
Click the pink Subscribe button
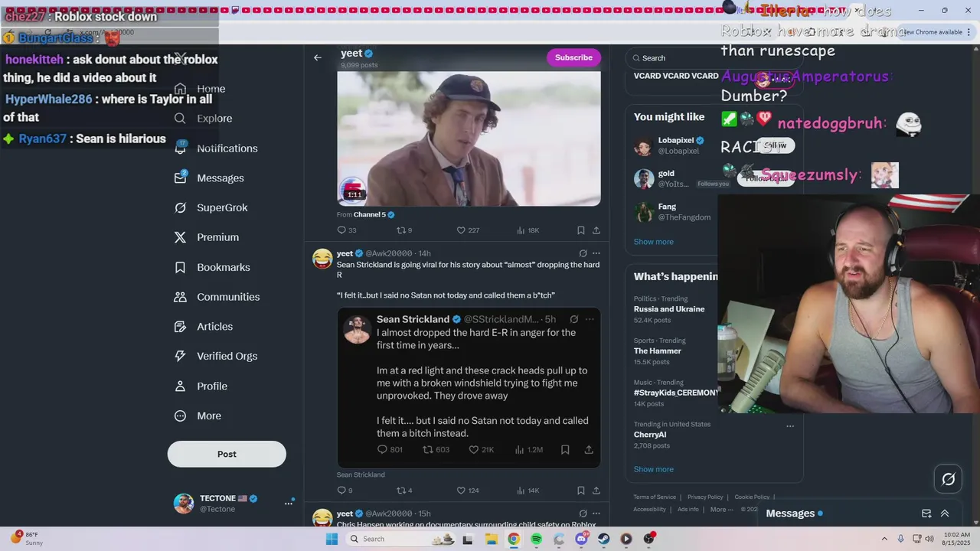point(573,57)
